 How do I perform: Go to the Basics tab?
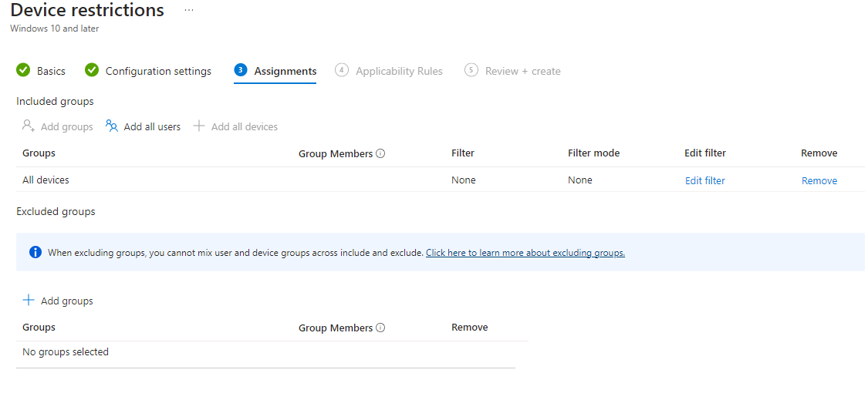pyautogui.click(x=51, y=71)
